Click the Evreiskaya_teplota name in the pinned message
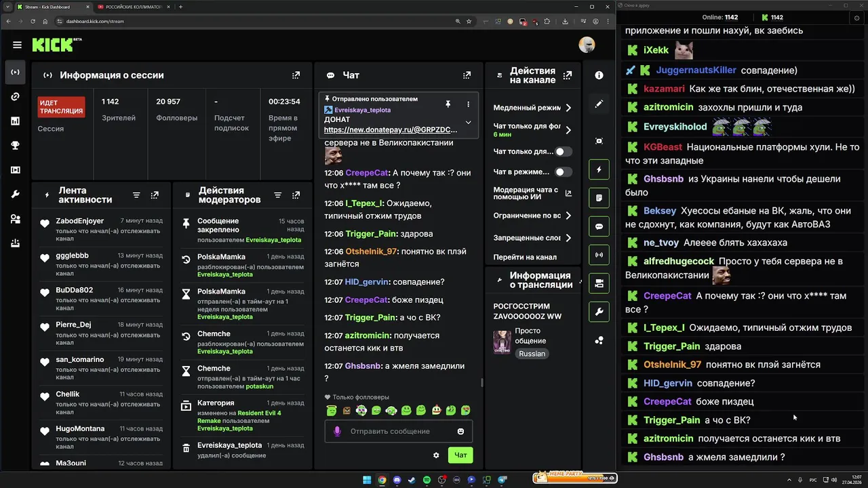 point(362,110)
